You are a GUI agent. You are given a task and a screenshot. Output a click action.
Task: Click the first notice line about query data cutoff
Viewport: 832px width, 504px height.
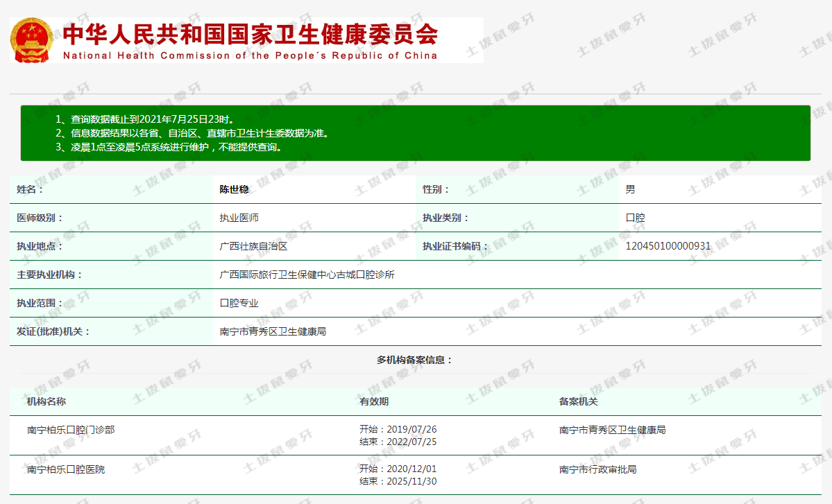pos(145,120)
